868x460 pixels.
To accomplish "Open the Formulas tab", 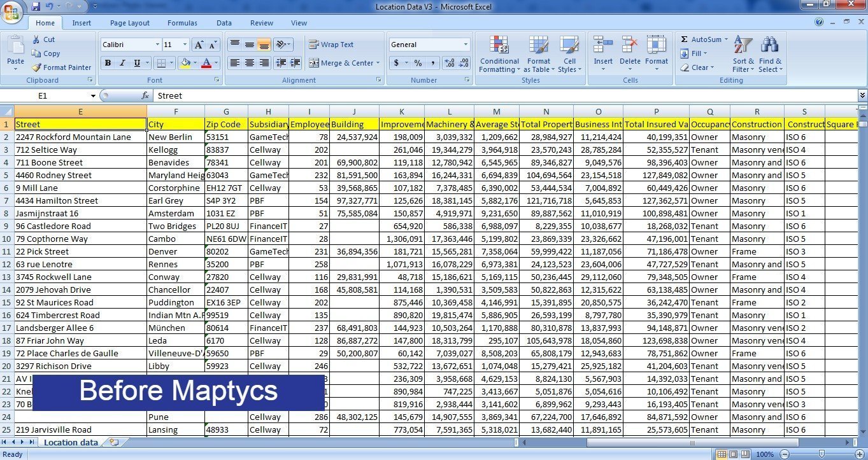I will pos(182,23).
